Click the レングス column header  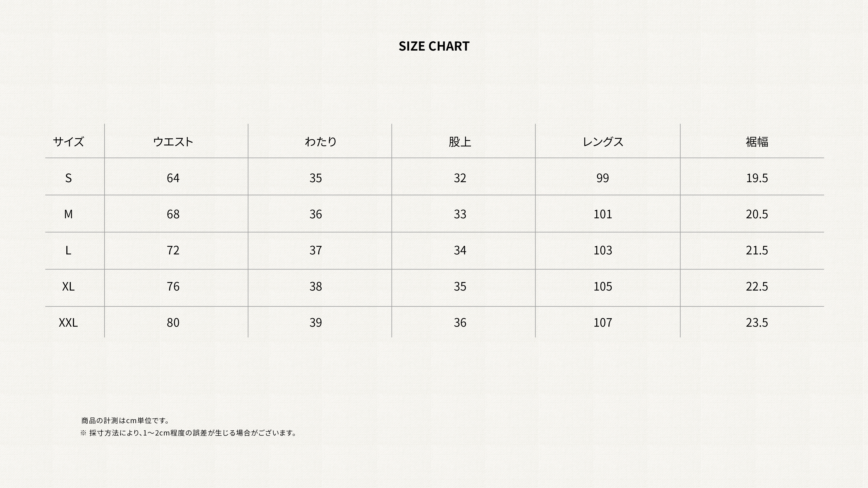point(602,142)
